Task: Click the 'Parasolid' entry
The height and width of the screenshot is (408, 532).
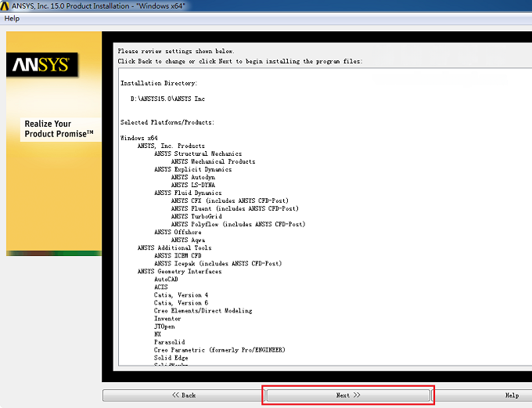Action: click(169, 342)
